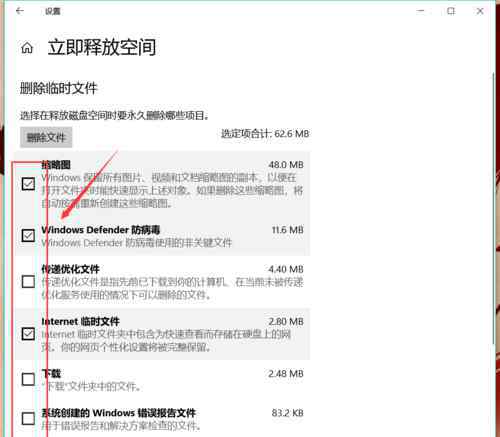Click the back arrow in title bar
This screenshot has width=500, height=437.
(20, 11)
